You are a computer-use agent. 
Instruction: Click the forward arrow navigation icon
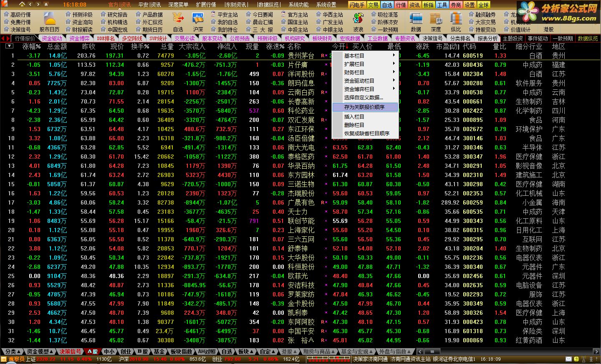(38, 5)
